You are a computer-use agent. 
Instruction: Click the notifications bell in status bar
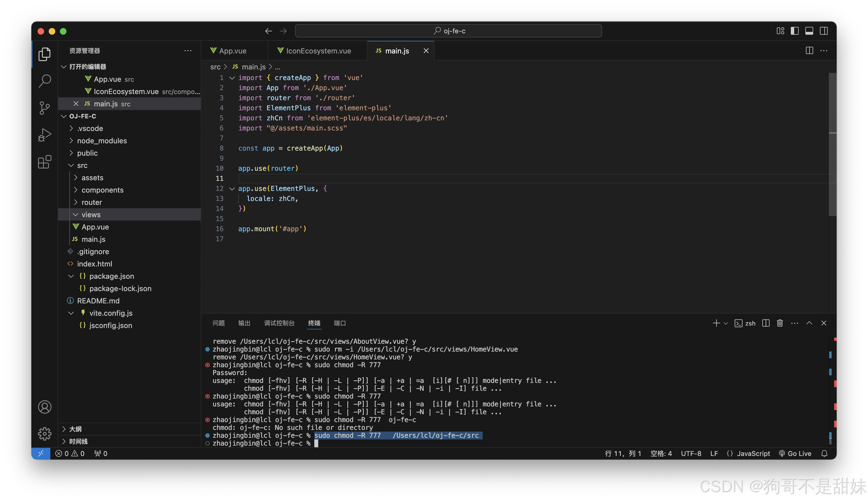click(824, 453)
